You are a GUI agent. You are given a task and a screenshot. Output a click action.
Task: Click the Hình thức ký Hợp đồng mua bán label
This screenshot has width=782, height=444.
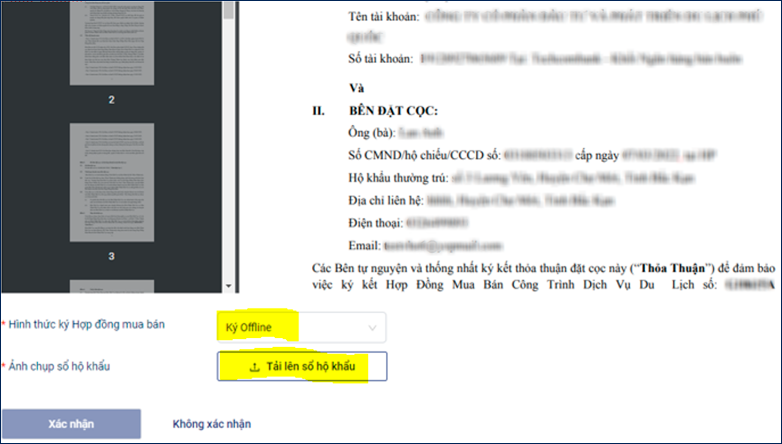(86, 324)
